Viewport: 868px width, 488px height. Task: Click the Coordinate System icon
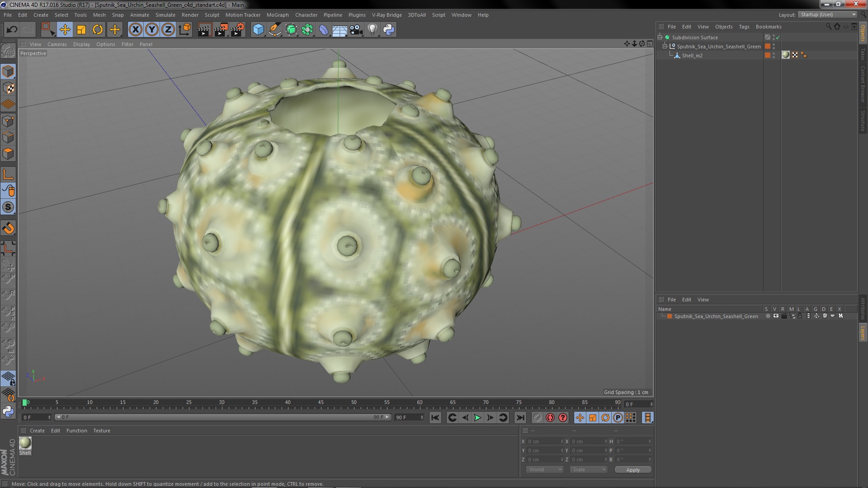tap(184, 30)
